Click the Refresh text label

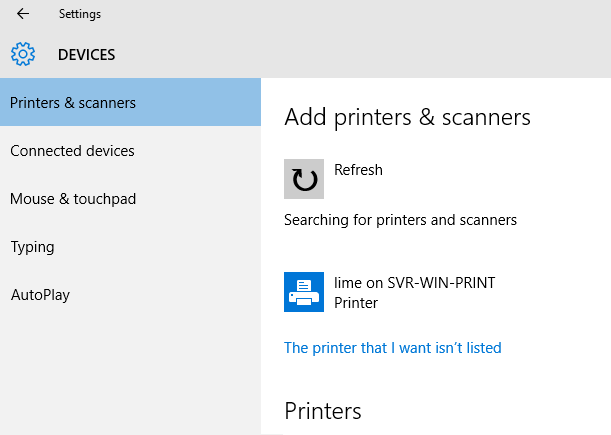pyautogui.click(x=358, y=170)
